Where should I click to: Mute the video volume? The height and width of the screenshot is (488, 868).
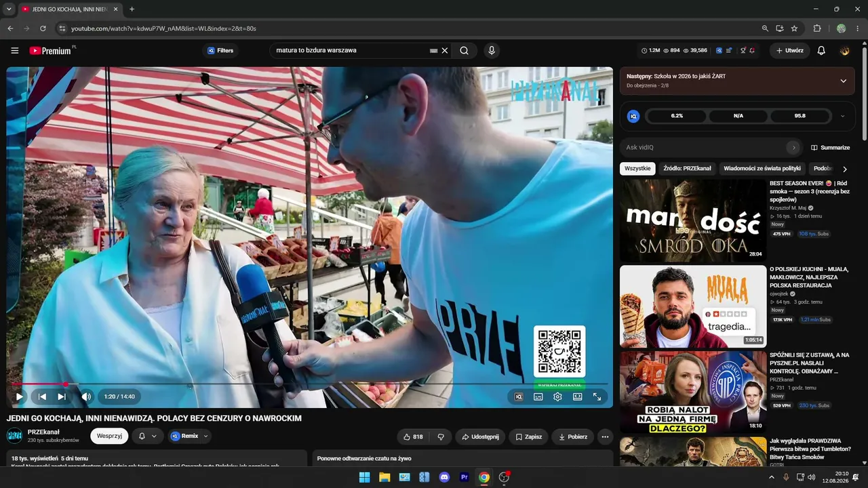coord(86,396)
